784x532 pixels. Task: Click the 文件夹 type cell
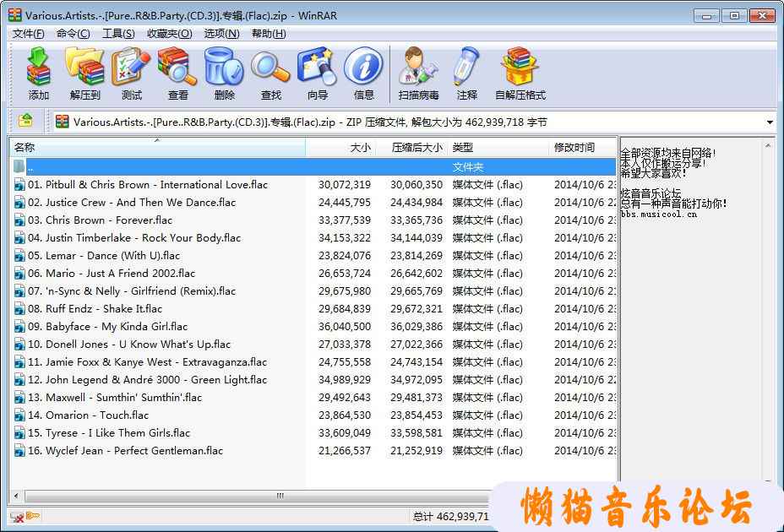click(468, 167)
